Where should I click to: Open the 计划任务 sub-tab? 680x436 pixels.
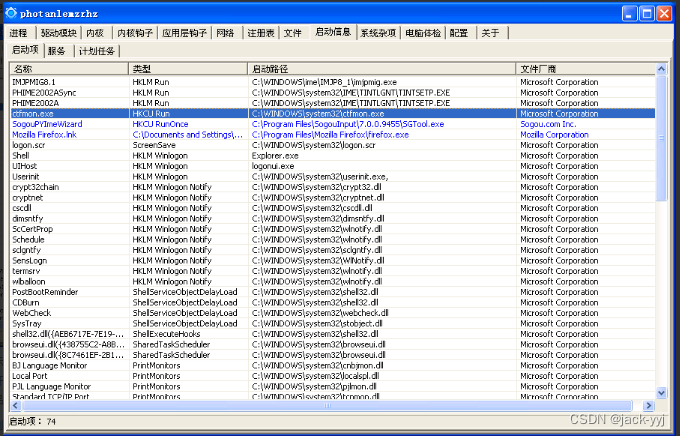pyautogui.click(x=97, y=51)
